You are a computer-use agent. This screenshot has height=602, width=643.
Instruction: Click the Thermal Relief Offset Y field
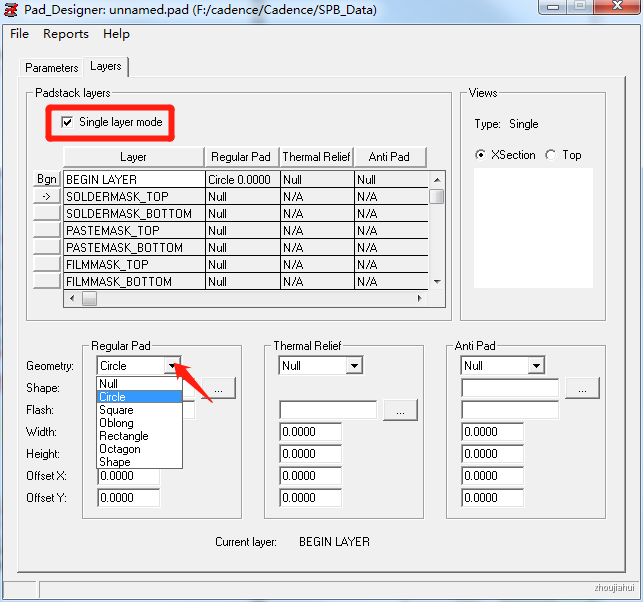tap(311, 498)
